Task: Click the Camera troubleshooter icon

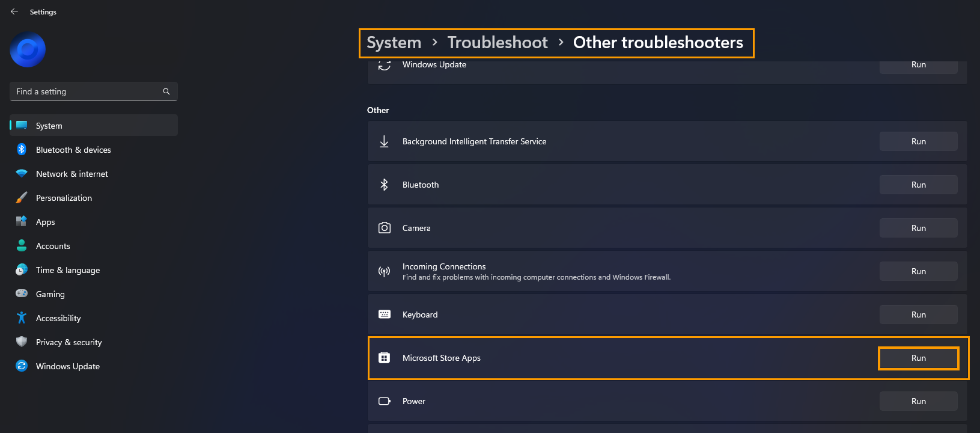Action: pos(385,228)
